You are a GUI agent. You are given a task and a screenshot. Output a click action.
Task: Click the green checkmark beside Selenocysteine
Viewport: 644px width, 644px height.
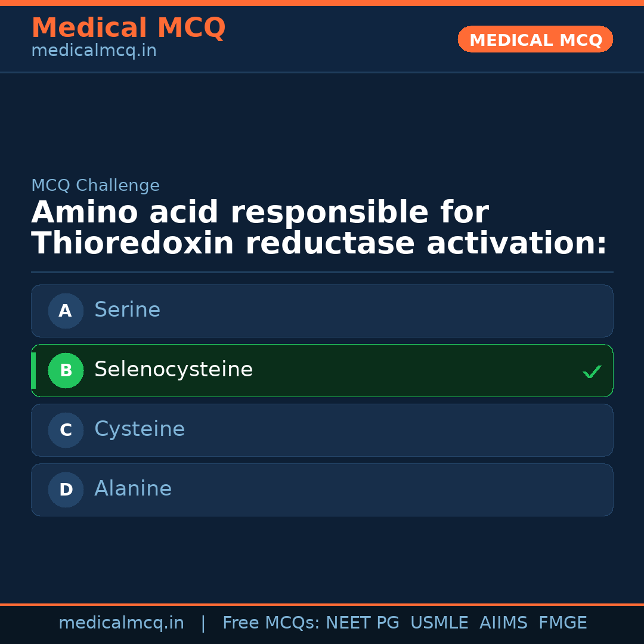point(592,371)
